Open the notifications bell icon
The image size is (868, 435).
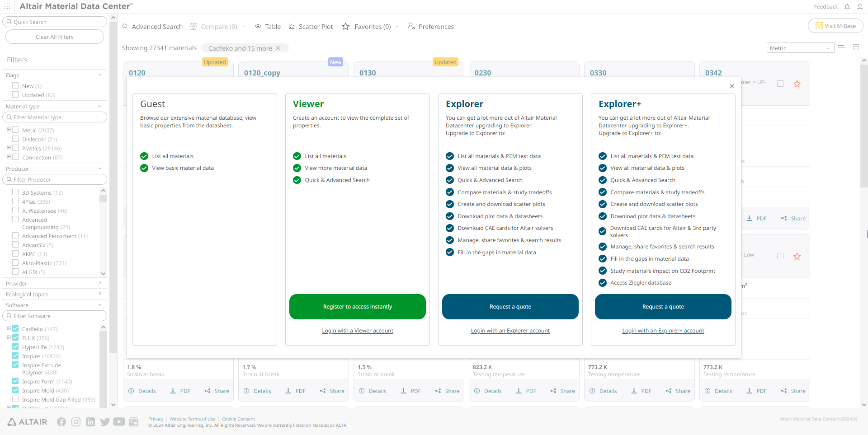click(x=847, y=7)
